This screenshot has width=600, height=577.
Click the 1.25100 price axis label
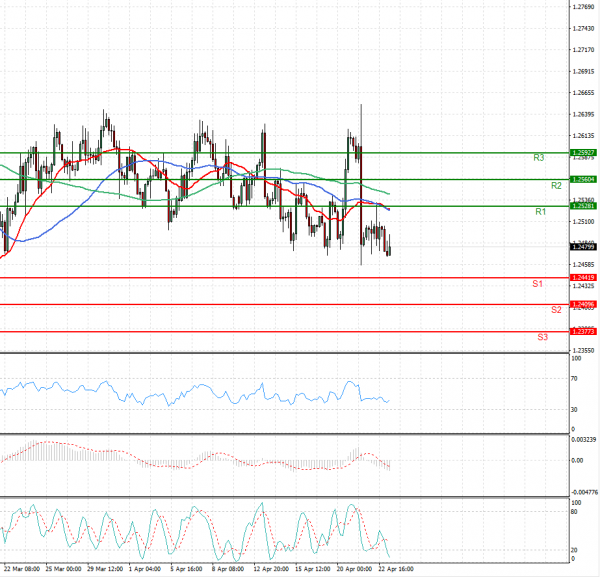point(583,222)
